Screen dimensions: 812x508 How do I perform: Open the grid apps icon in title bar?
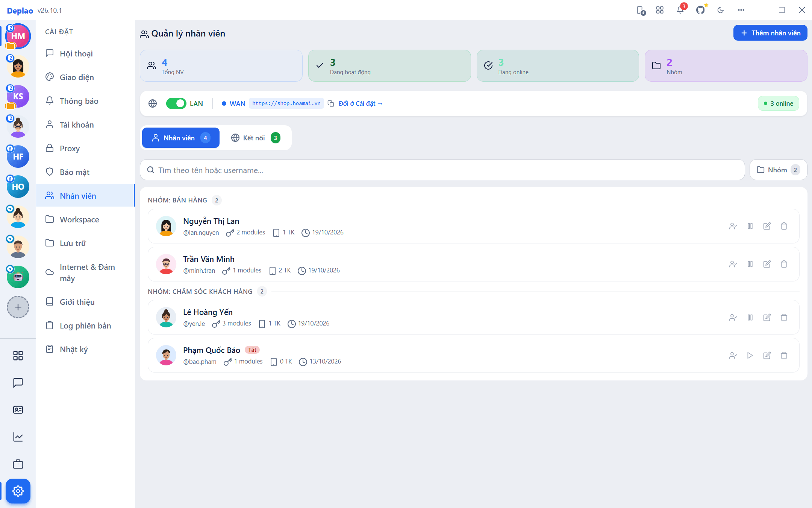[x=660, y=10]
